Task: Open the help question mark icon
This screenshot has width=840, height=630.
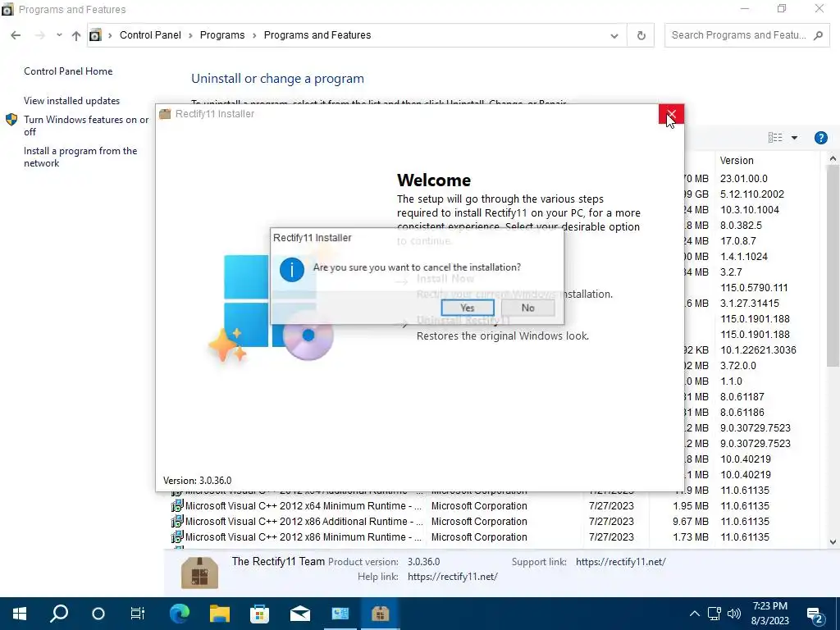Action: click(820, 138)
